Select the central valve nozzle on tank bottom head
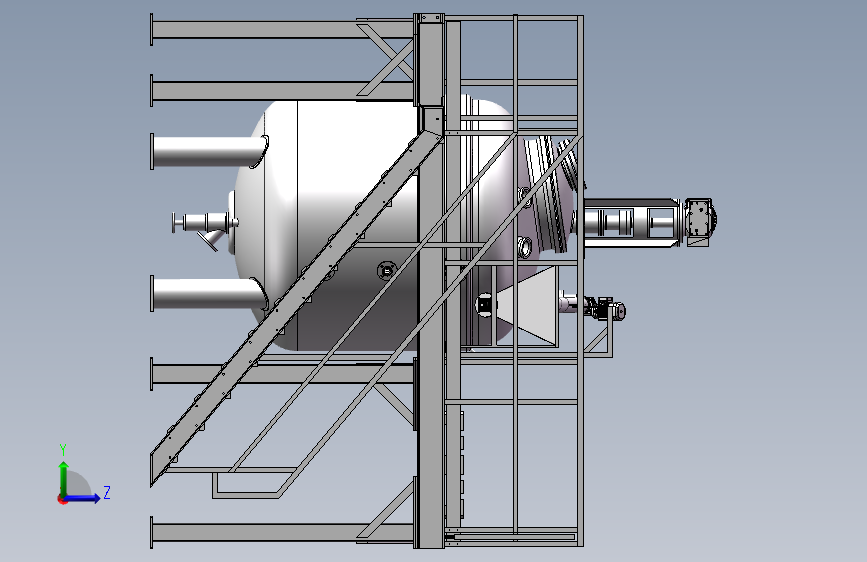The width and height of the screenshot is (867, 562). click(205, 223)
